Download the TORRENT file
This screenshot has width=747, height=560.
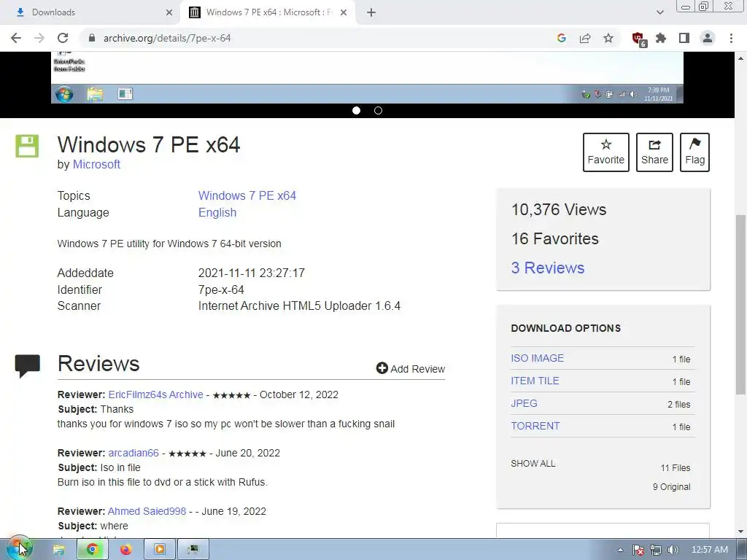pos(535,426)
